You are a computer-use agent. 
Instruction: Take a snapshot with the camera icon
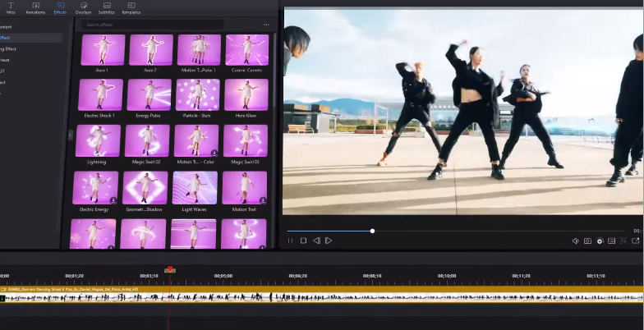(587, 241)
